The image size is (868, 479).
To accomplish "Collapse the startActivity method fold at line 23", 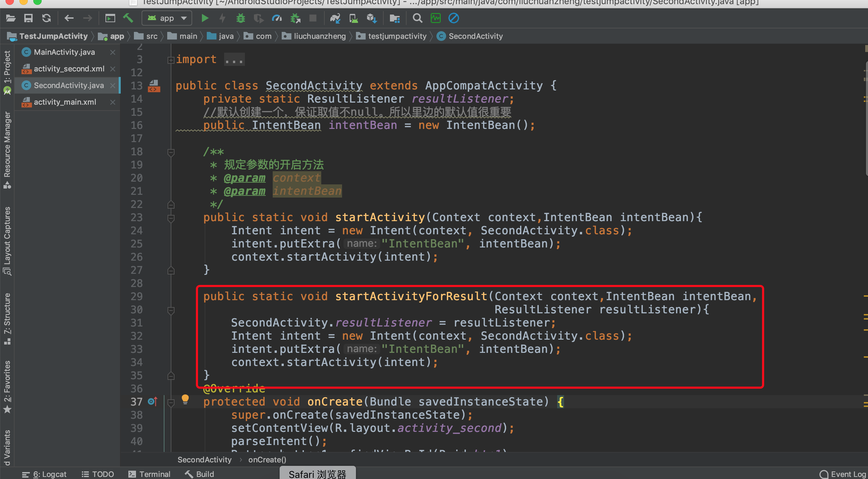I will coord(171,218).
